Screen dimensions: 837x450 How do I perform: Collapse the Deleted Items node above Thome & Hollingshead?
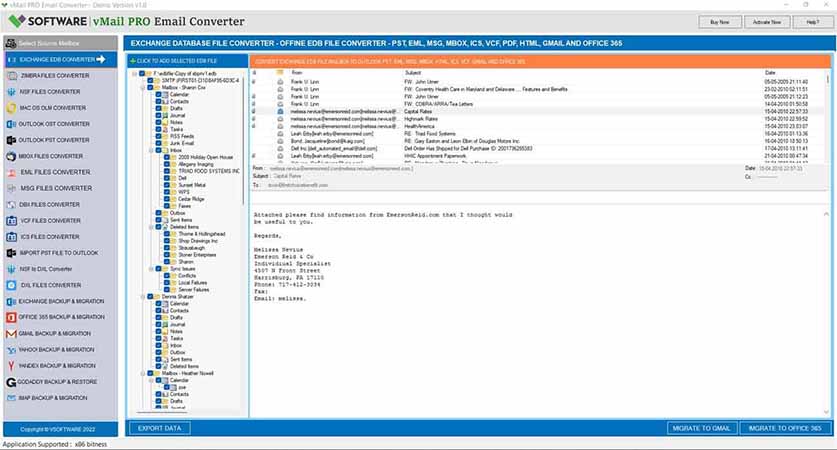pyautogui.click(x=151, y=227)
